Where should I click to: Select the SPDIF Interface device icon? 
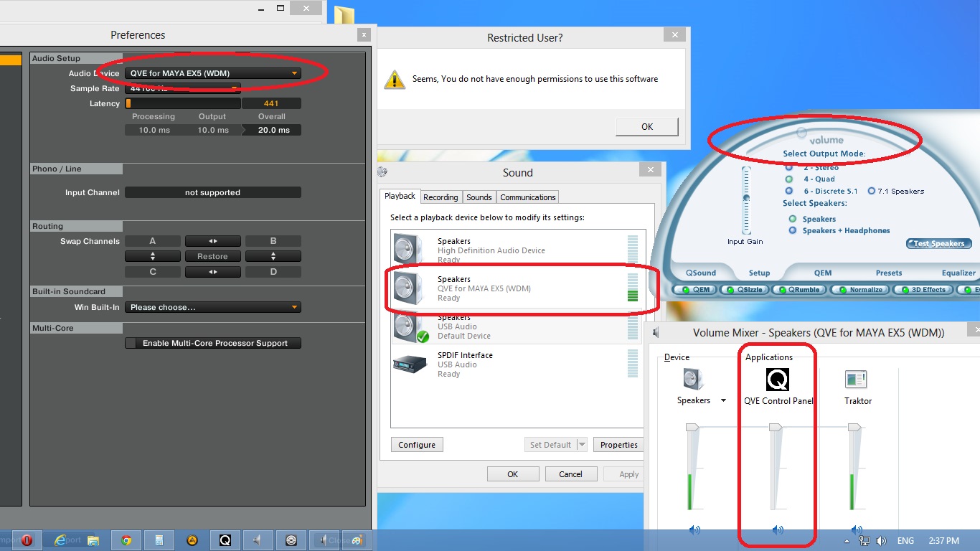coord(410,363)
